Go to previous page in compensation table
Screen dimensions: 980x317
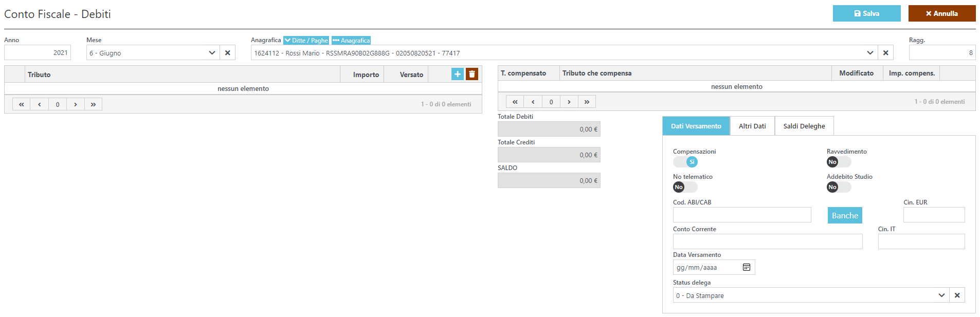click(x=533, y=102)
